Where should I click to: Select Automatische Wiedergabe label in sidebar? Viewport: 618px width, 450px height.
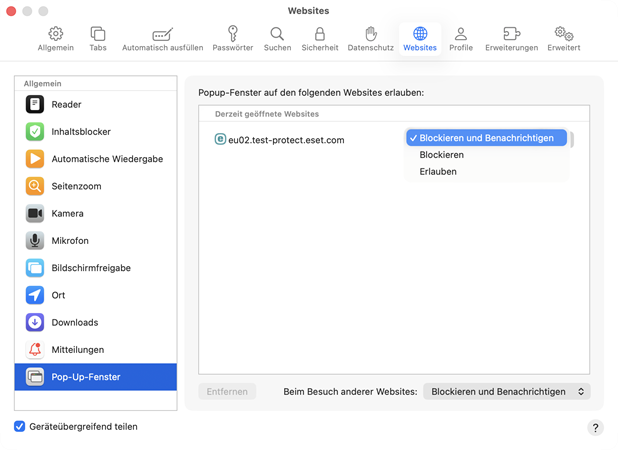click(x=107, y=159)
